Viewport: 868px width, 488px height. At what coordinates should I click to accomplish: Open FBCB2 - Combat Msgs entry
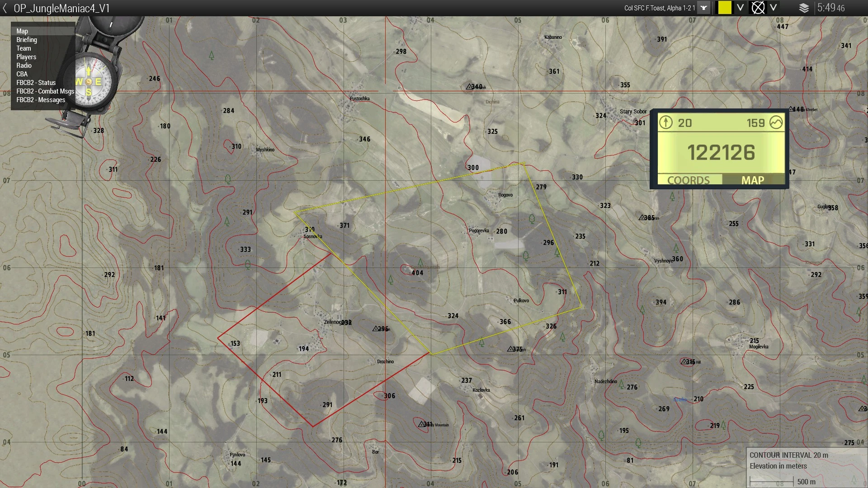point(45,91)
